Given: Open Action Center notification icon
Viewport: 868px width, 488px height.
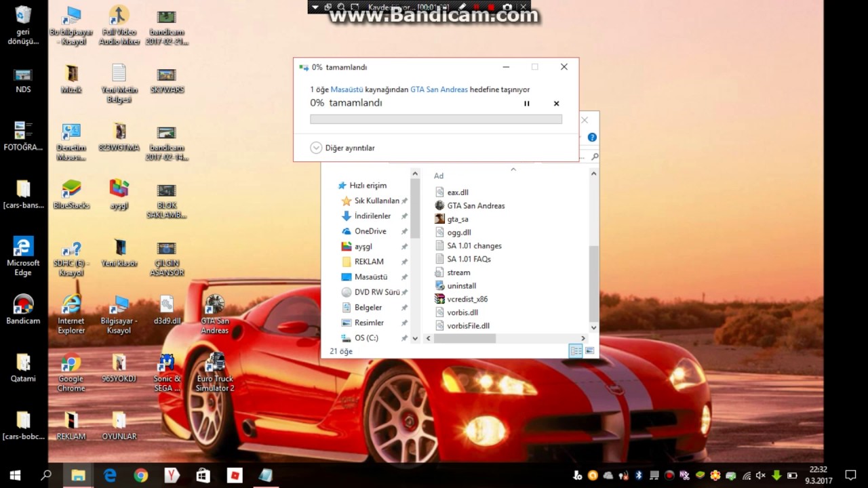Looking at the screenshot, I should pos(850,475).
